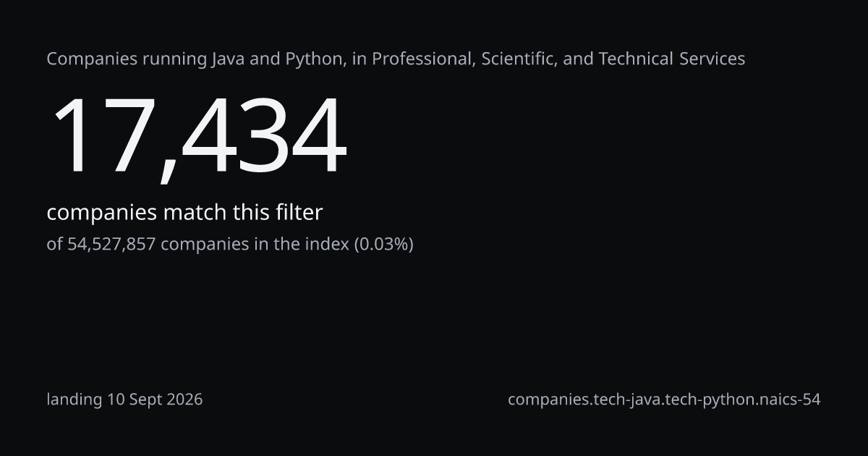Click the word "running" in the headline
The height and width of the screenshot is (456, 868).
coord(174,59)
